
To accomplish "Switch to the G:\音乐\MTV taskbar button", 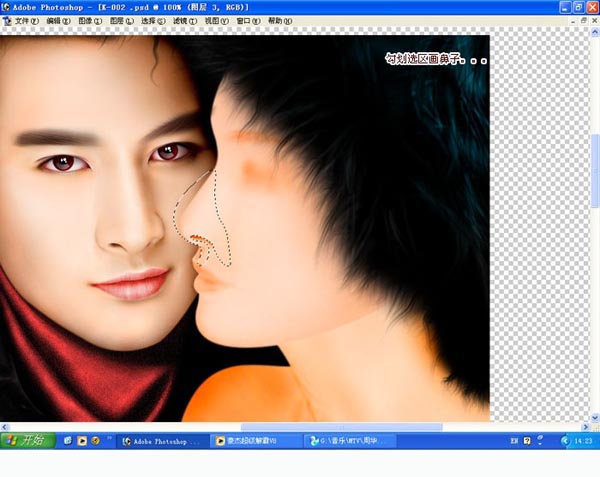I will coord(350,441).
